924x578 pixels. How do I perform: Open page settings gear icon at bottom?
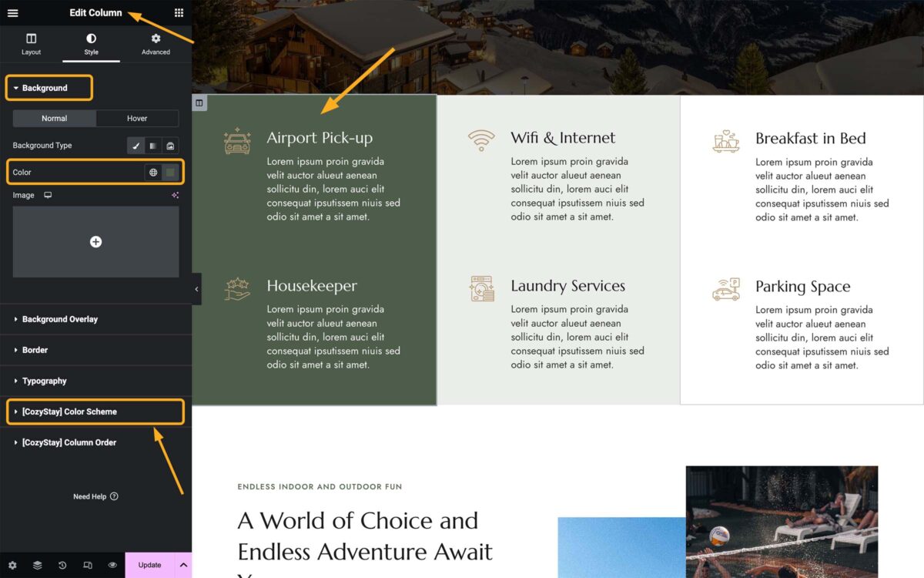pyautogui.click(x=12, y=565)
